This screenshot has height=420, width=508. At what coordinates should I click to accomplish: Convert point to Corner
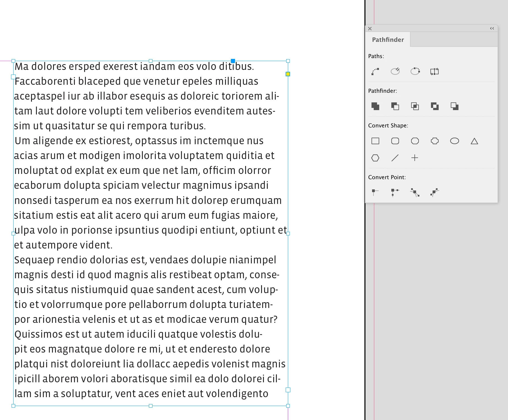(x=395, y=192)
